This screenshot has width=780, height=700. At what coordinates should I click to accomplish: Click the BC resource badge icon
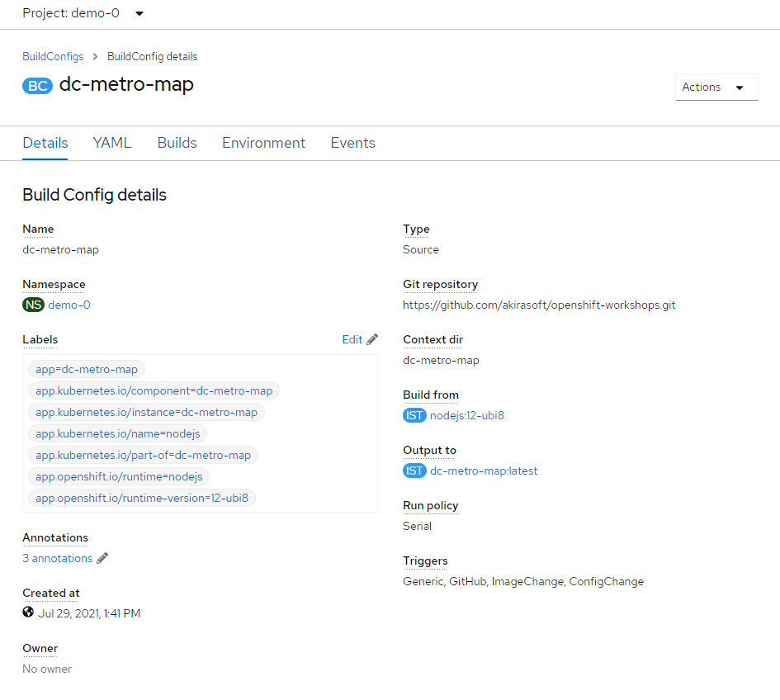point(37,85)
